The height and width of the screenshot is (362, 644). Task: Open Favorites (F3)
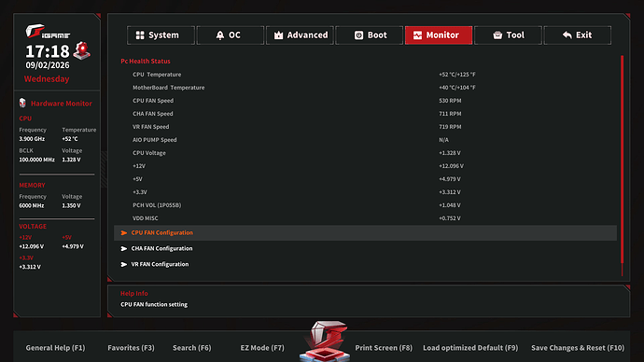tap(131, 348)
